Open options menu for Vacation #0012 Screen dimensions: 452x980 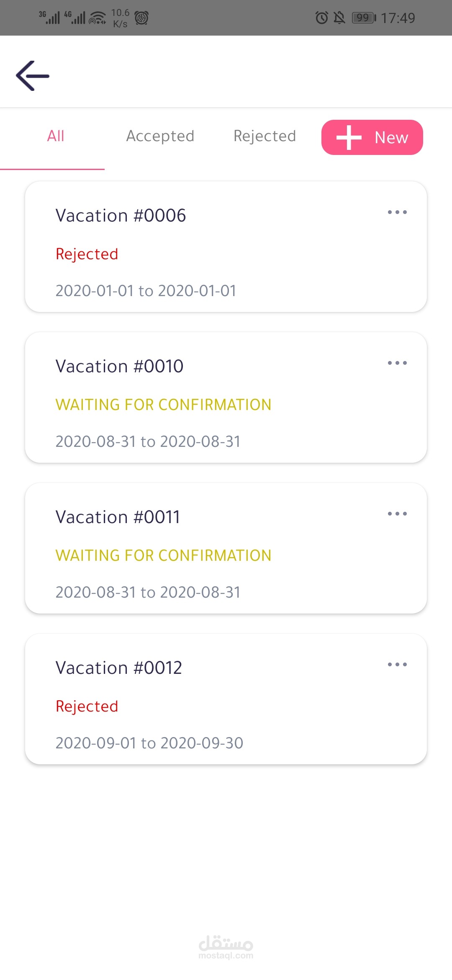click(x=397, y=665)
